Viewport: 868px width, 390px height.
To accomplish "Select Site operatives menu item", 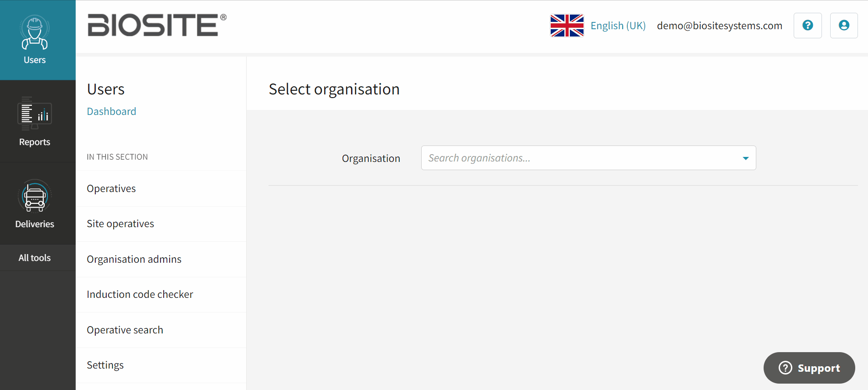I will (x=120, y=224).
